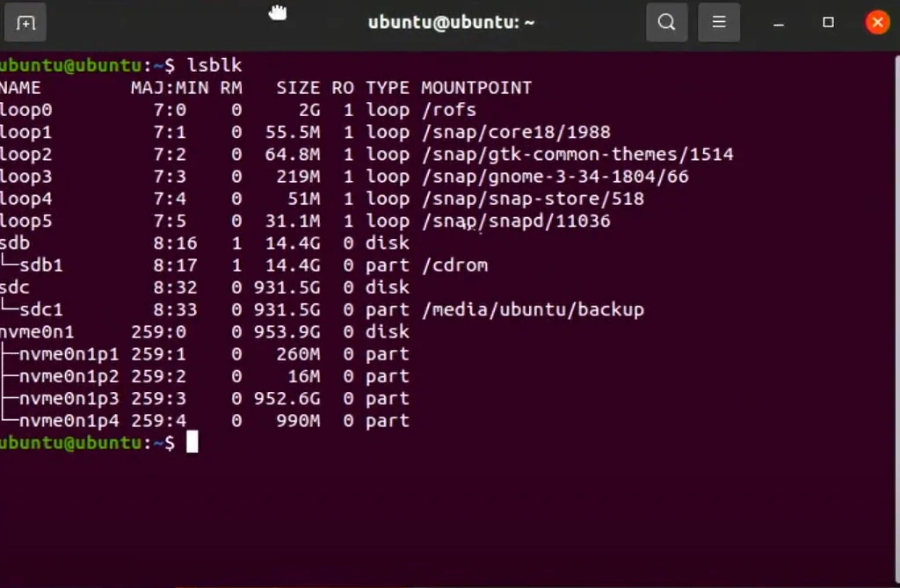The width and height of the screenshot is (900, 588).
Task: Minimize the terminal window
Action: (x=779, y=23)
